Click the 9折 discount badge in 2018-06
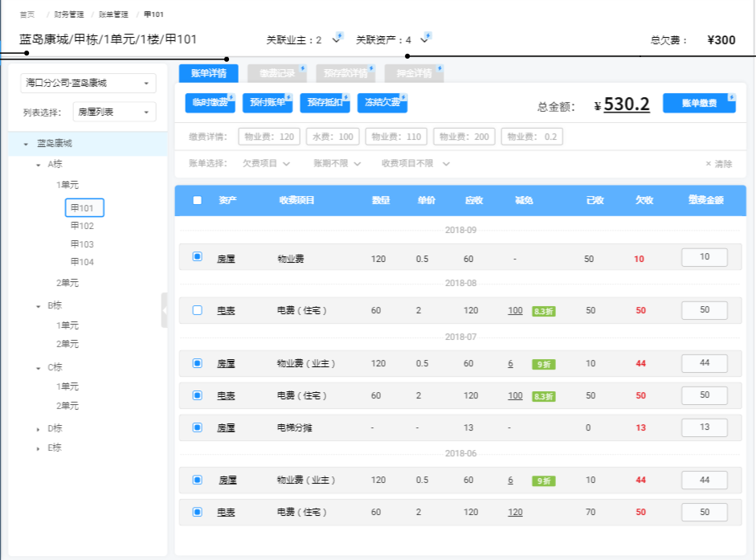 point(543,480)
